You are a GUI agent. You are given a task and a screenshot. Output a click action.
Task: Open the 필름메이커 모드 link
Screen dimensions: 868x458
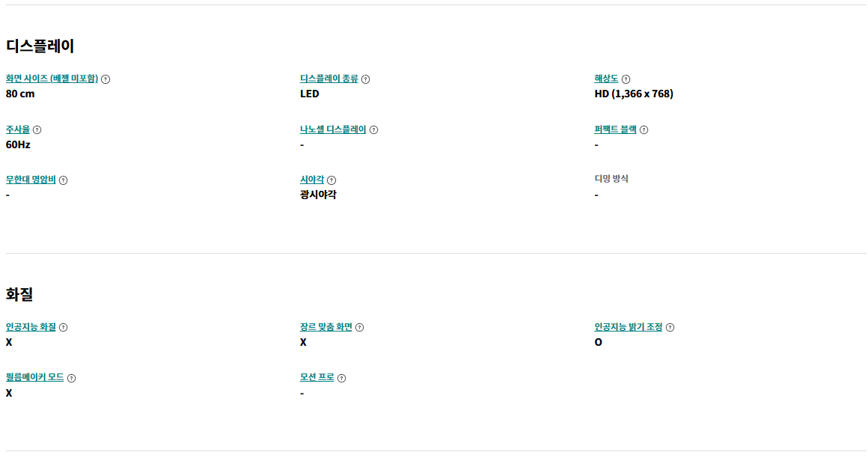[35, 378]
